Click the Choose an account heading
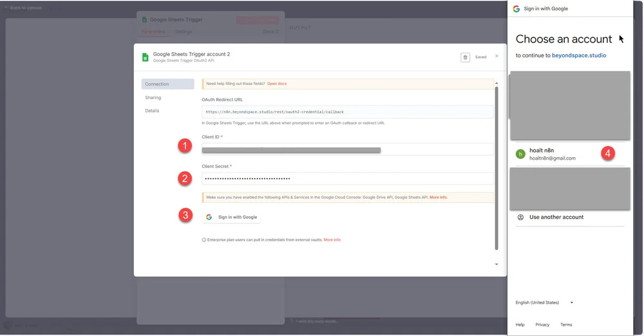Viewport: 644px width, 336px height. click(x=563, y=39)
